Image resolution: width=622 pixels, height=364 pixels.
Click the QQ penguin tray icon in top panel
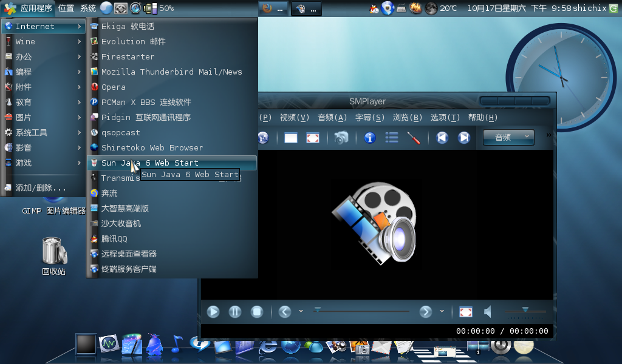374,8
